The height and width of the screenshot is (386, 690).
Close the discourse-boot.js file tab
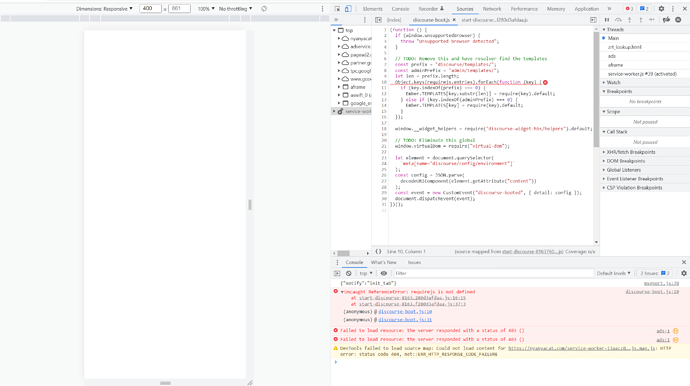coord(454,20)
